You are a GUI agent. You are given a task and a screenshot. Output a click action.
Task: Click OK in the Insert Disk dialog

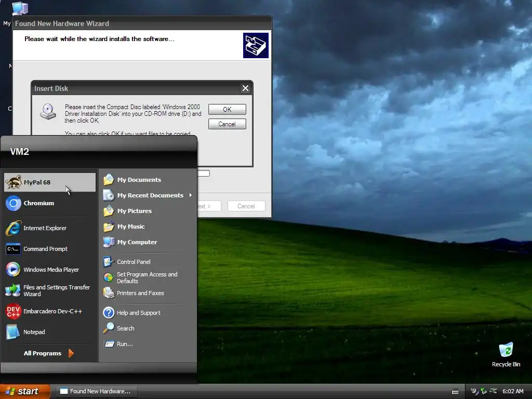(227, 110)
